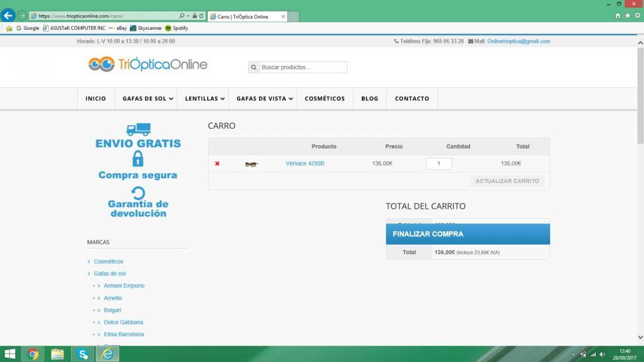
Task: Click the Garantía de devolución refresh icon
Action: tap(138, 193)
